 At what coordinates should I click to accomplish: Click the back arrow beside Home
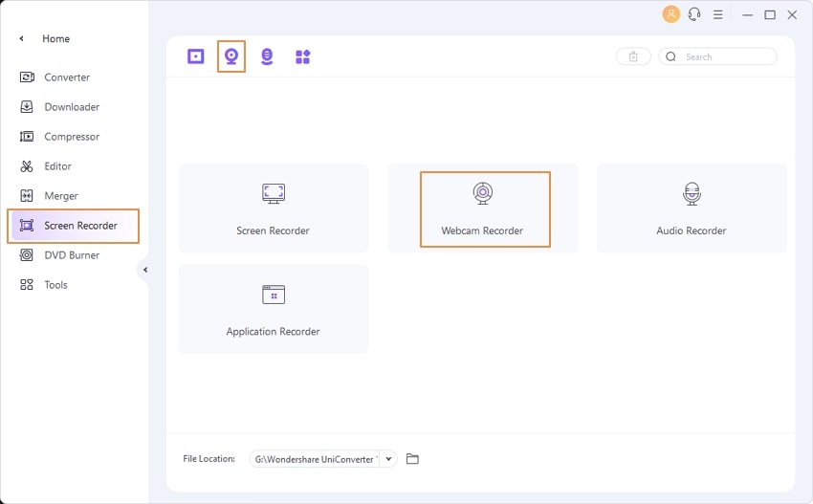21,38
